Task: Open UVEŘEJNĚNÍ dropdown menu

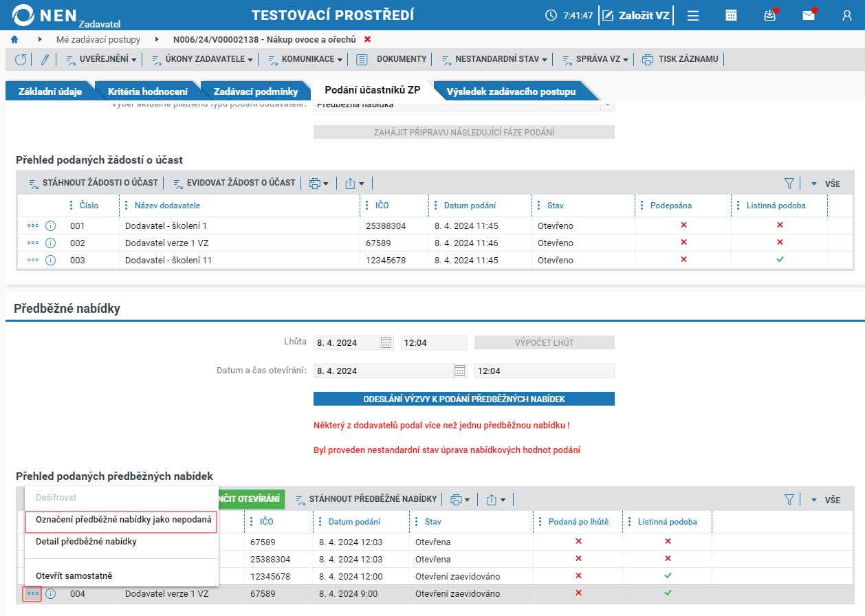Action: point(101,59)
